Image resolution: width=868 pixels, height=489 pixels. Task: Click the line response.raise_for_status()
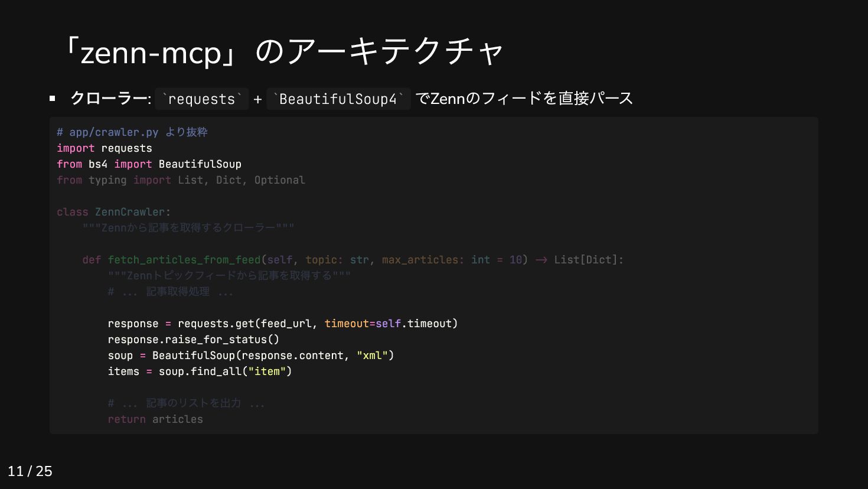point(194,340)
